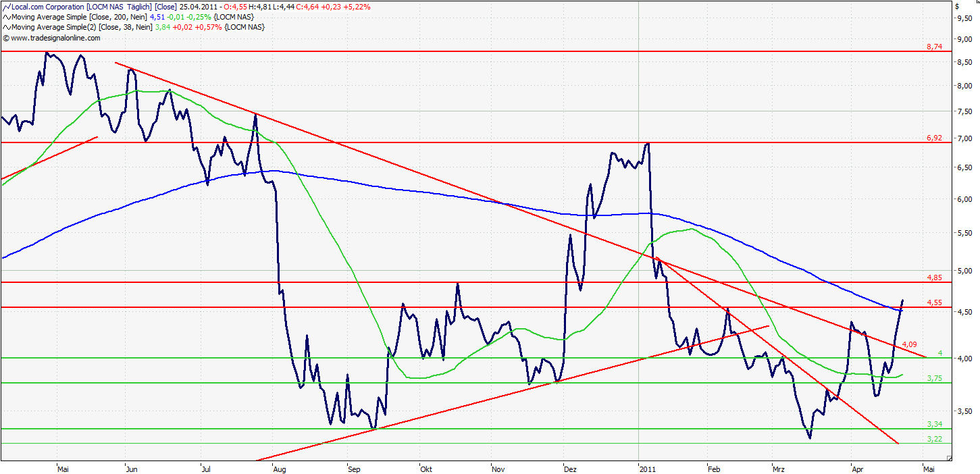Click the 6,00 price axis label
980x474 pixels.
(964, 199)
